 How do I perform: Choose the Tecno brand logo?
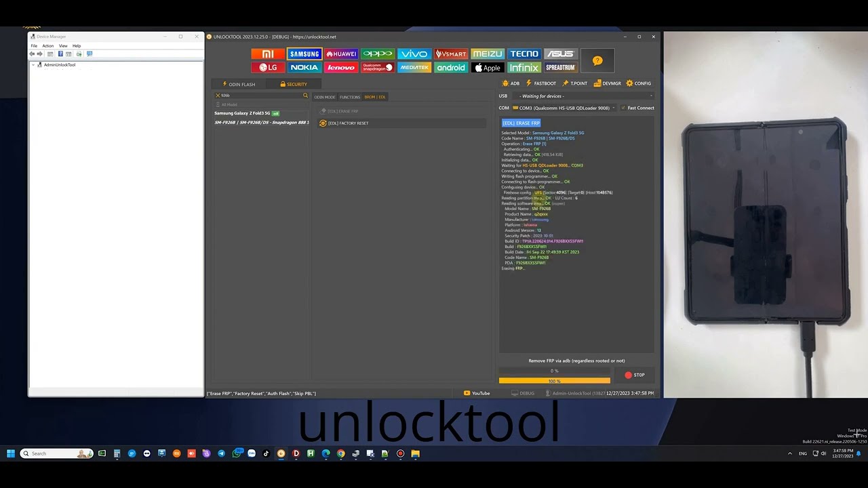click(524, 54)
